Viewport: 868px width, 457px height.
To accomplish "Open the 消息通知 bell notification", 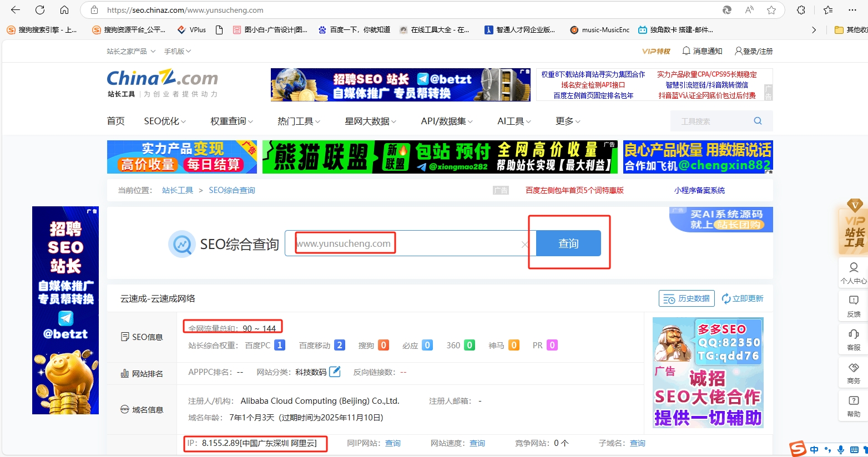I will [702, 51].
